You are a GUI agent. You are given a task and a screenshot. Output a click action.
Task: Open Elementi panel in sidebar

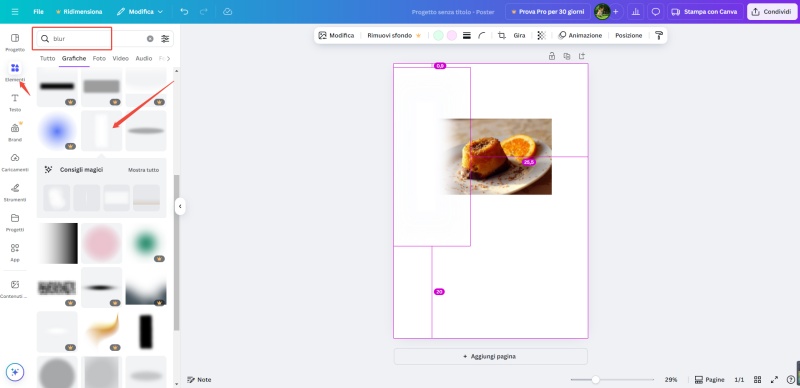click(15, 72)
